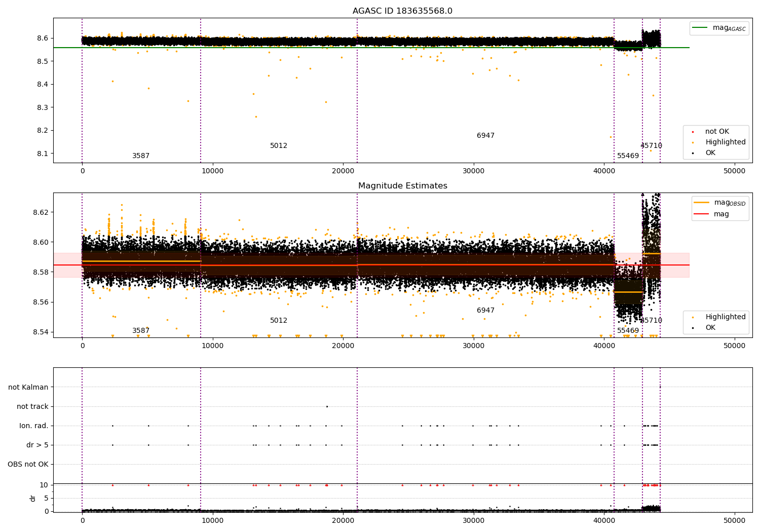
Task: Click the OBS not OK axis label
Action: [x=28, y=464]
